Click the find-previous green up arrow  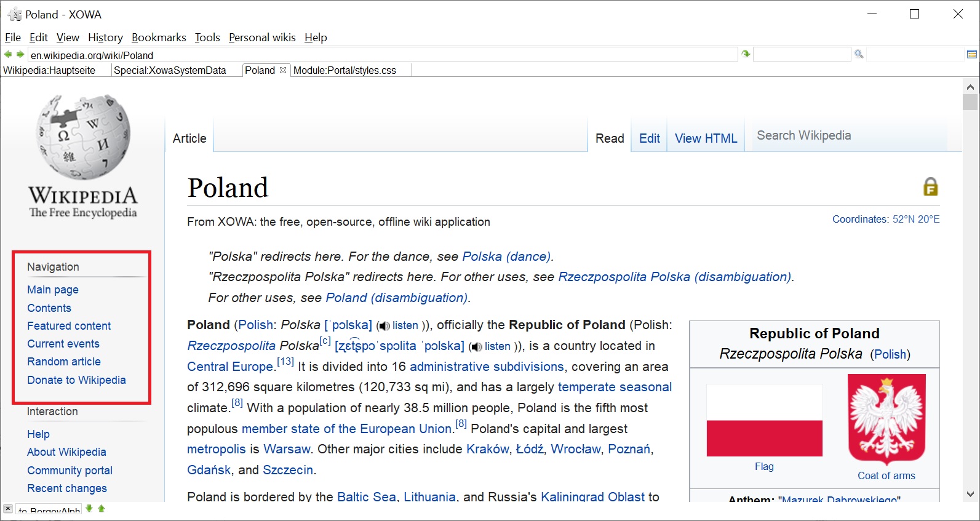coord(102,509)
